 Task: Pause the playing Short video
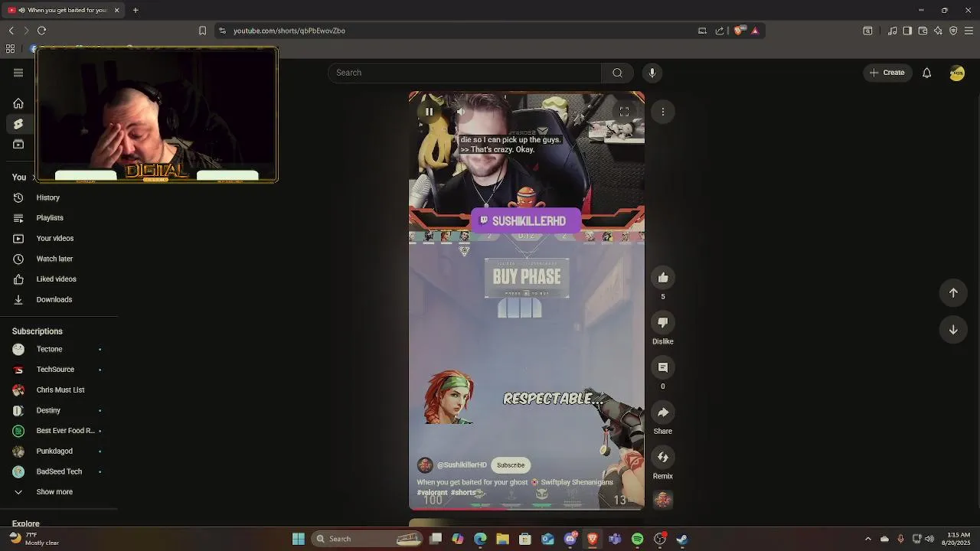point(429,112)
